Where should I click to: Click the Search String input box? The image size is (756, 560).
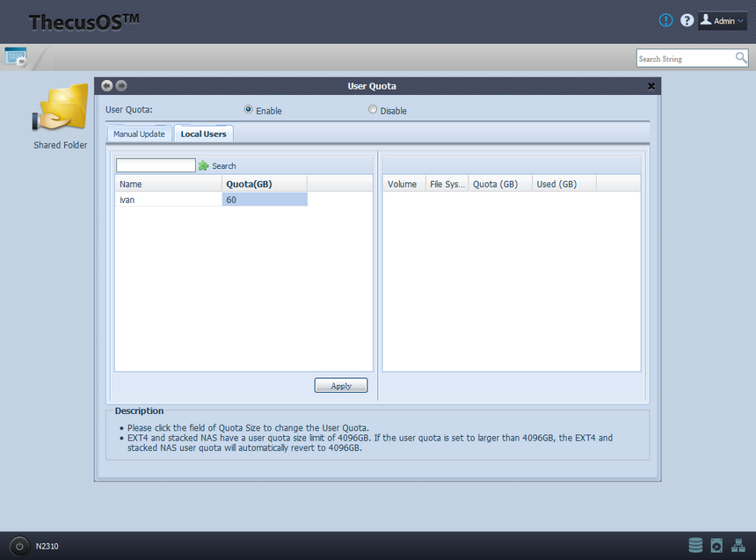[x=684, y=58]
